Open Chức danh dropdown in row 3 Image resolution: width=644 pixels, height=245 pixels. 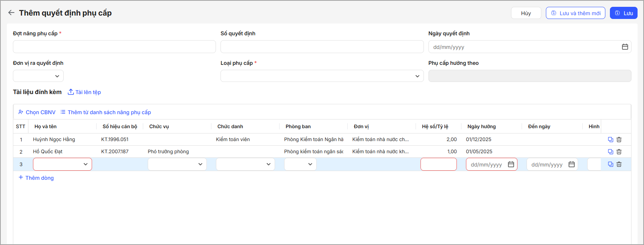pos(245,164)
